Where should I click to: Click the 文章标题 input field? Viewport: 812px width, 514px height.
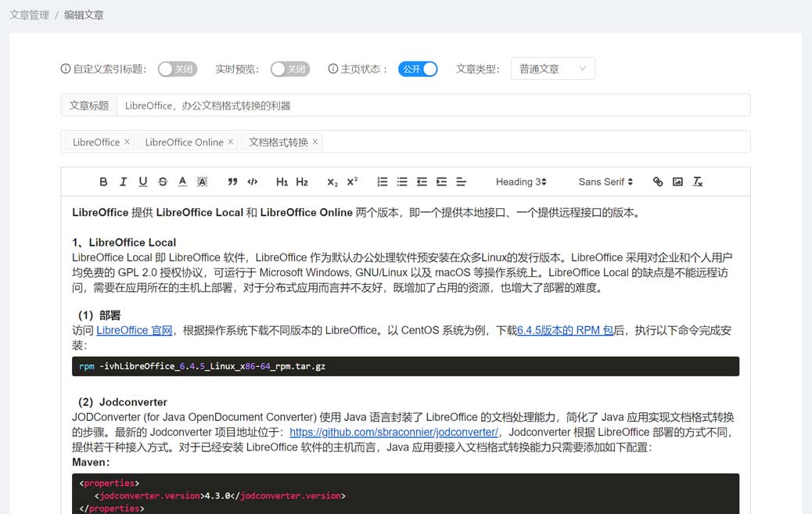point(433,105)
